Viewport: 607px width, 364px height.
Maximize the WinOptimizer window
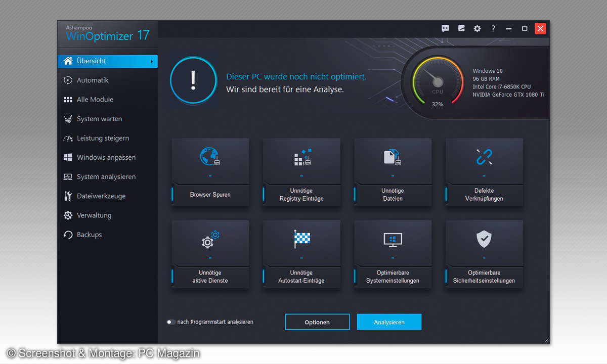click(525, 29)
